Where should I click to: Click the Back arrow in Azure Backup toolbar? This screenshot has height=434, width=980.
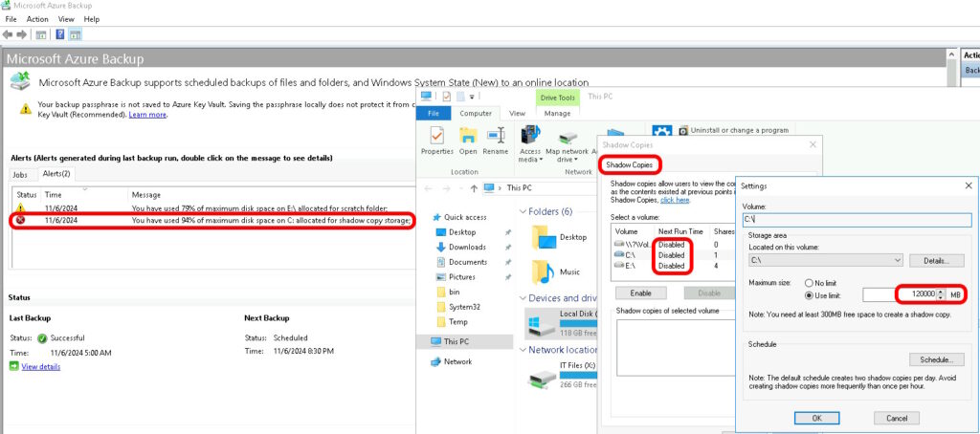click(9, 34)
